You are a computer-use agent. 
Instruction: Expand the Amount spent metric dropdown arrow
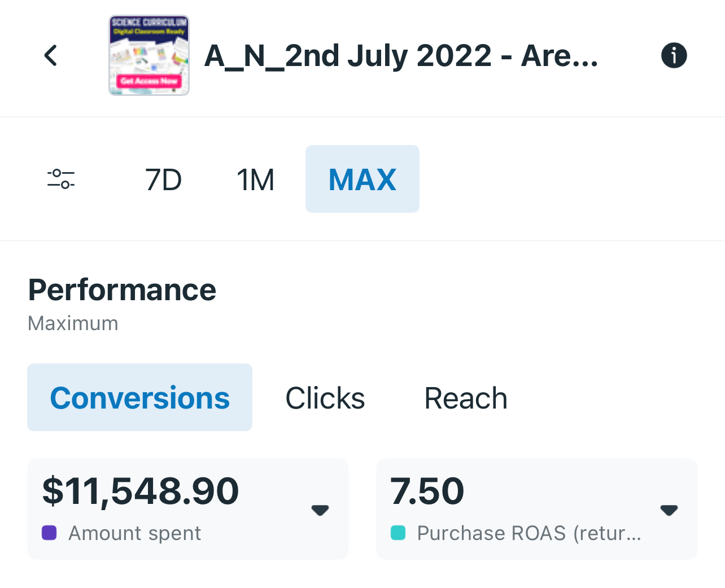pyautogui.click(x=320, y=510)
